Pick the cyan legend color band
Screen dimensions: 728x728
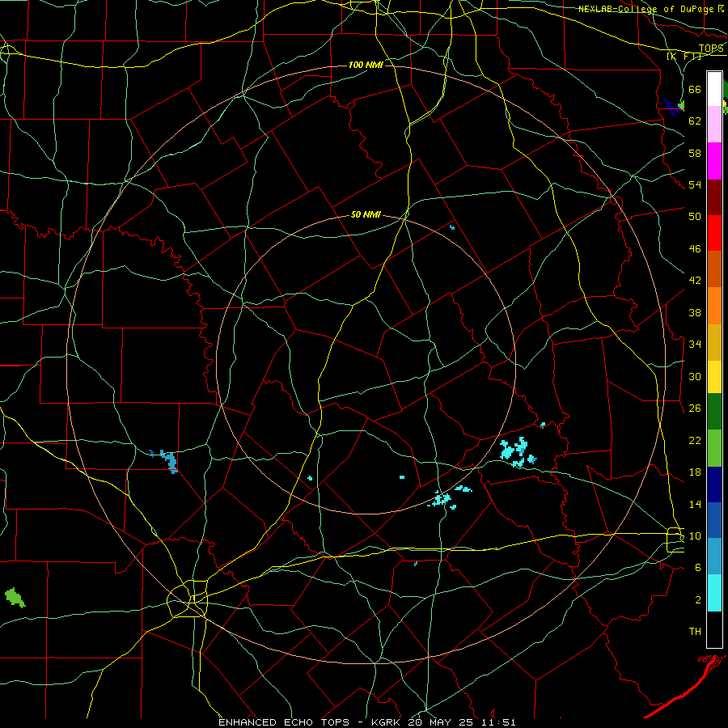click(x=714, y=593)
